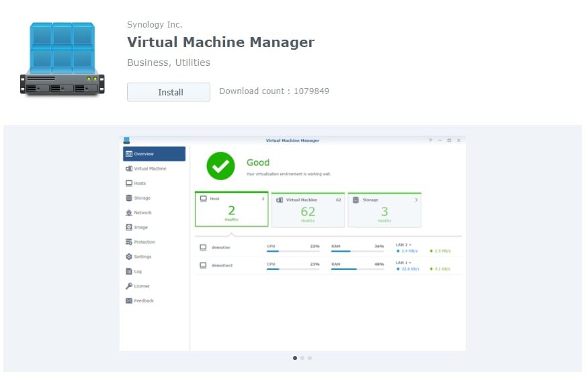Click the "32.8 KB/s" upload value
588x391 pixels.
click(410, 269)
